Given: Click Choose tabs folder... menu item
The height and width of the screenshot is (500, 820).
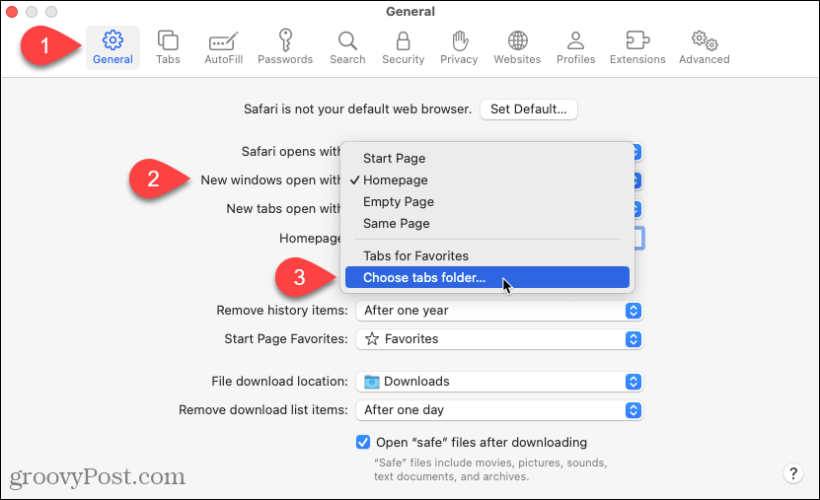Looking at the screenshot, I should [487, 277].
